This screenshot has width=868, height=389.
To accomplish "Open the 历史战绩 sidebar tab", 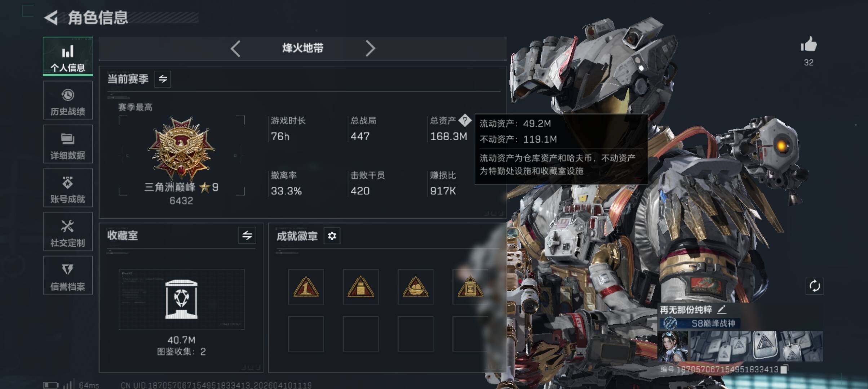I will [68, 100].
